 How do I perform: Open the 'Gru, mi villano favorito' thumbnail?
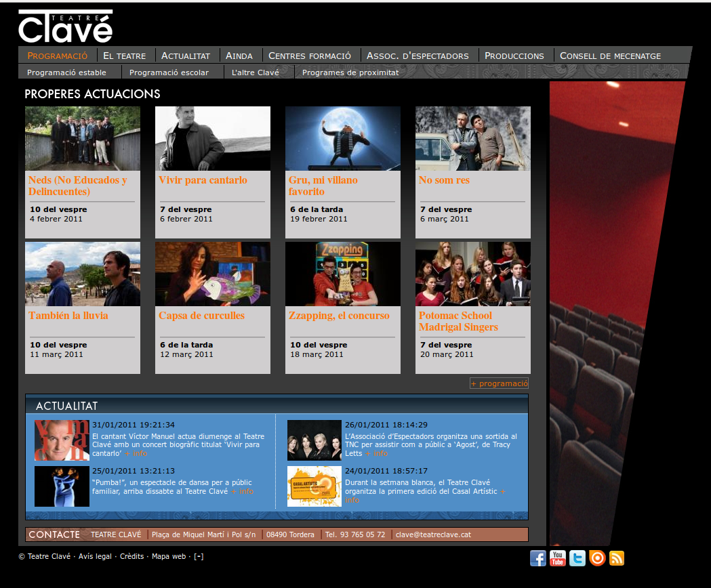343,138
